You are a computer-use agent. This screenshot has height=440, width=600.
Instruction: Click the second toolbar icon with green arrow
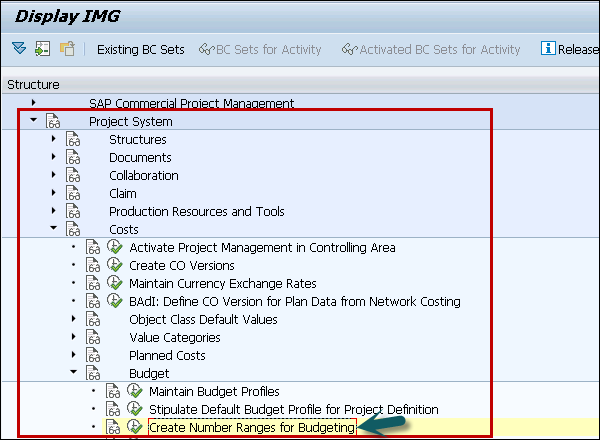(x=42, y=49)
